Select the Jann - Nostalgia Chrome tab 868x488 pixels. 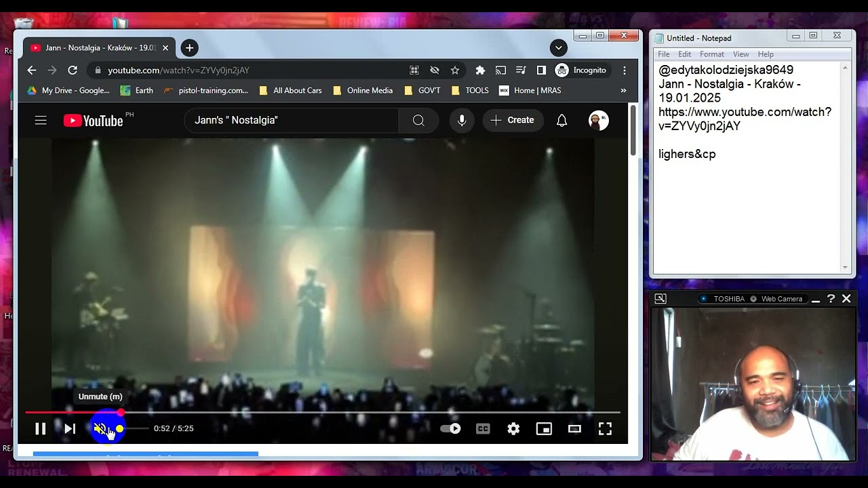[100, 47]
